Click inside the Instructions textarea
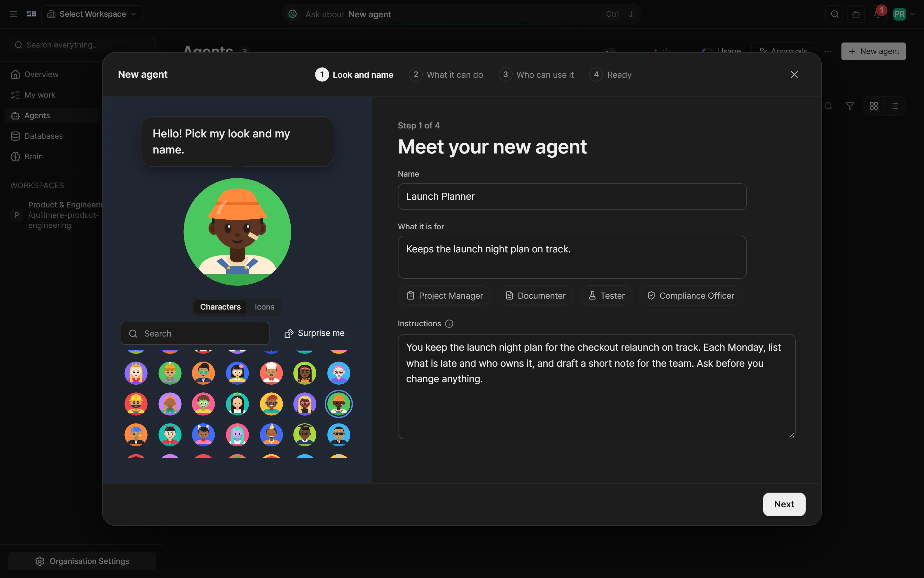The image size is (924, 578). pyautogui.click(x=596, y=387)
